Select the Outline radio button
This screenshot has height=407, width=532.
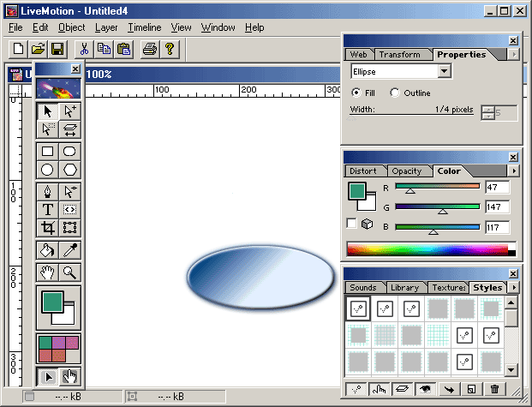(x=395, y=93)
